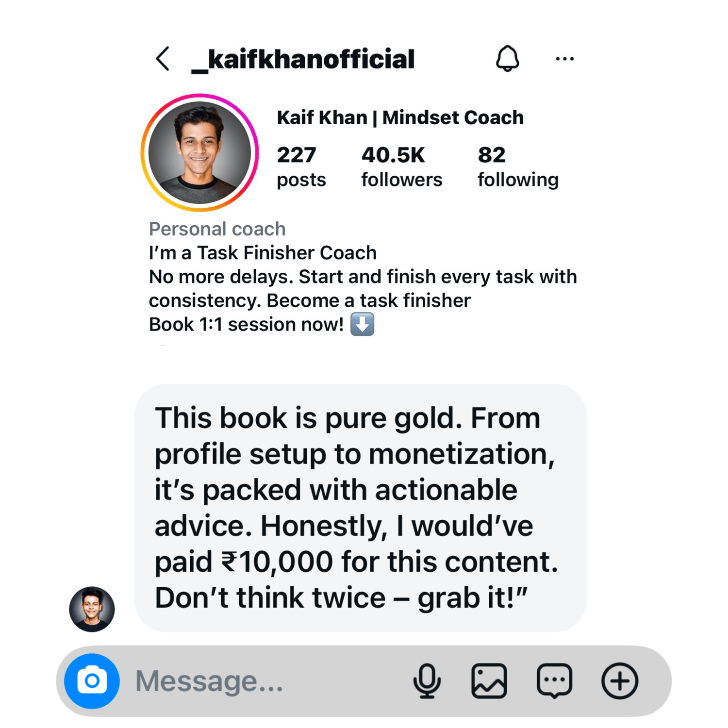Tap the 'Book 1:1 session now!' bio line
Image resolution: width=728 pixels, height=728 pixels.
[246, 324]
